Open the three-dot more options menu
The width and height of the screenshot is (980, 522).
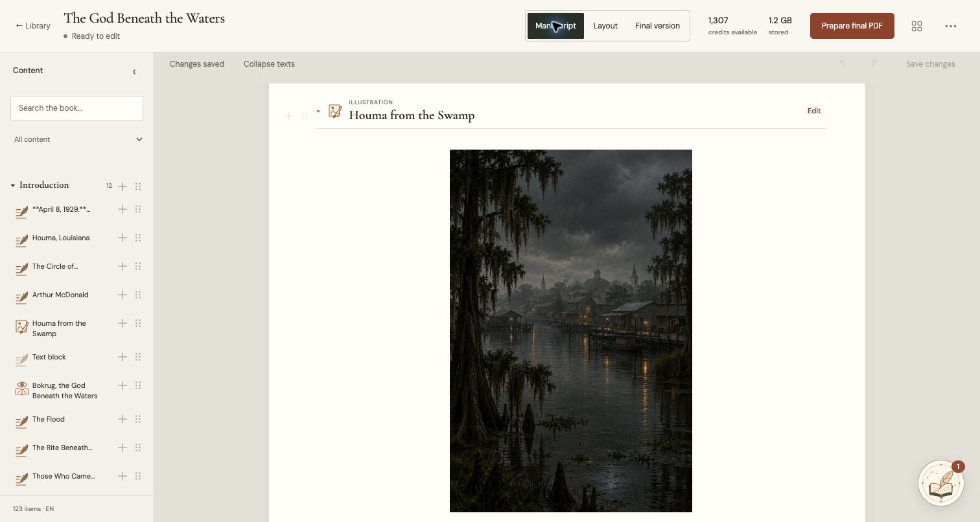pos(951,26)
